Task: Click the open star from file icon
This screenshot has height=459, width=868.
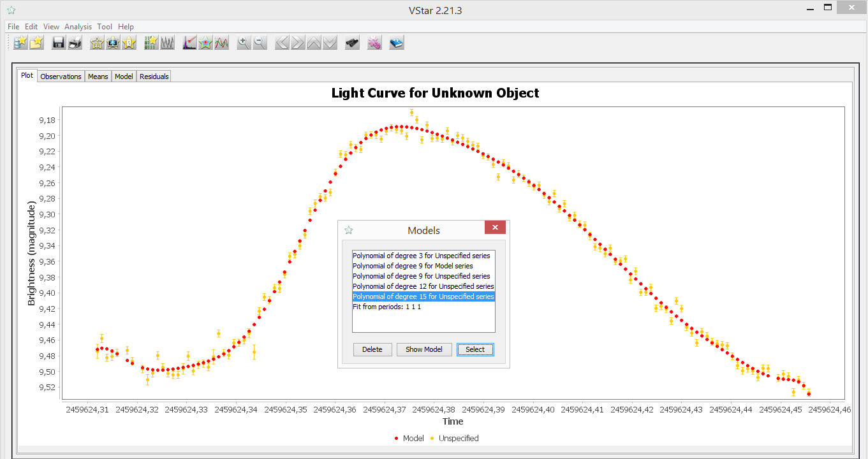Action: [37, 43]
